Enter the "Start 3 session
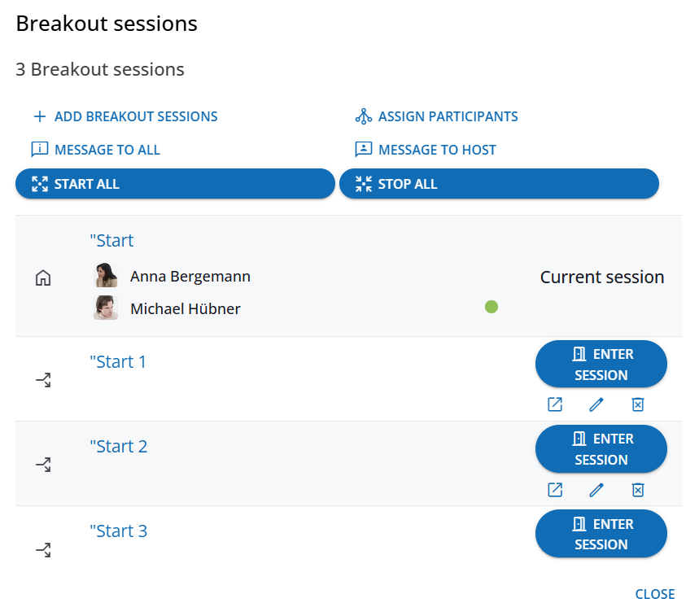The width and height of the screenshot is (699, 616). click(601, 534)
